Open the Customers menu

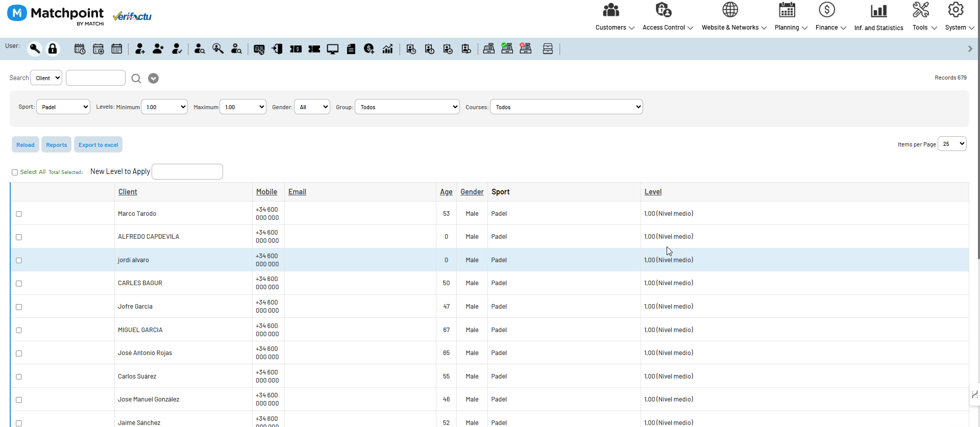(x=615, y=17)
